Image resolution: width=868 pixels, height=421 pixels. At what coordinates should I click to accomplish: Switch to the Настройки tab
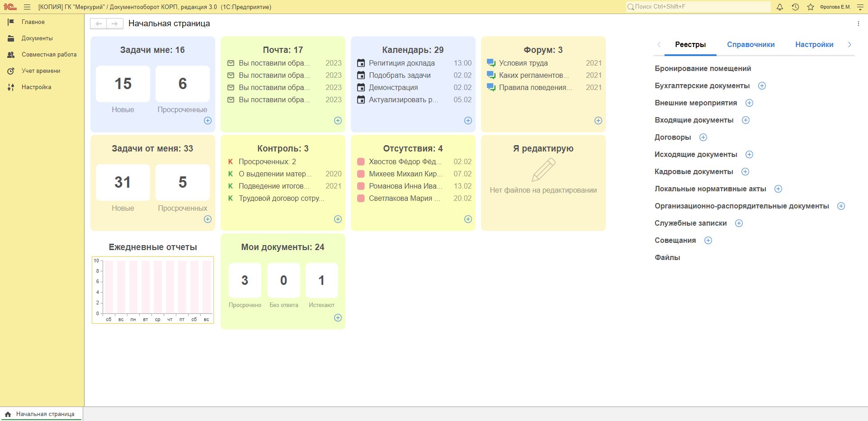(x=814, y=45)
